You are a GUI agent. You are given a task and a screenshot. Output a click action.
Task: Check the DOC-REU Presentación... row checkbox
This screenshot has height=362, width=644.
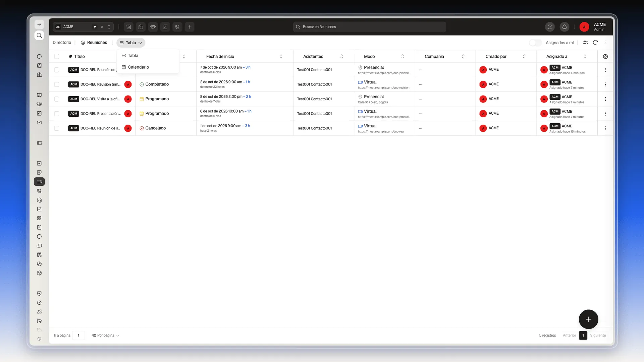pos(57,114)
